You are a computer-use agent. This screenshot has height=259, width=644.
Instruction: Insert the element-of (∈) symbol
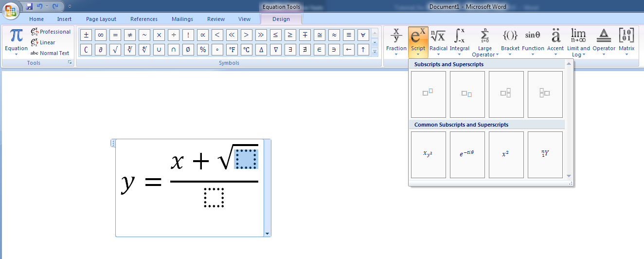320,50
